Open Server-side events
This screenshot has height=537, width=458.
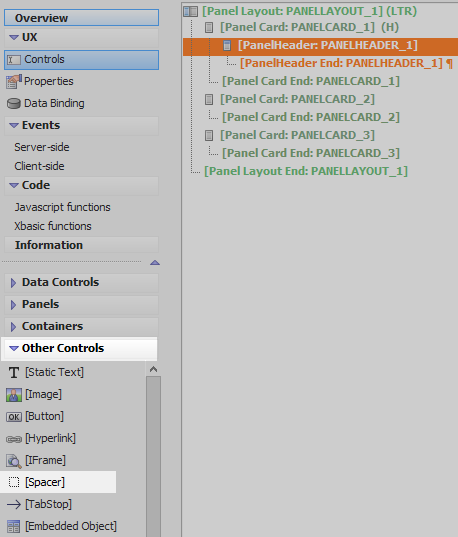click(42, 147)
